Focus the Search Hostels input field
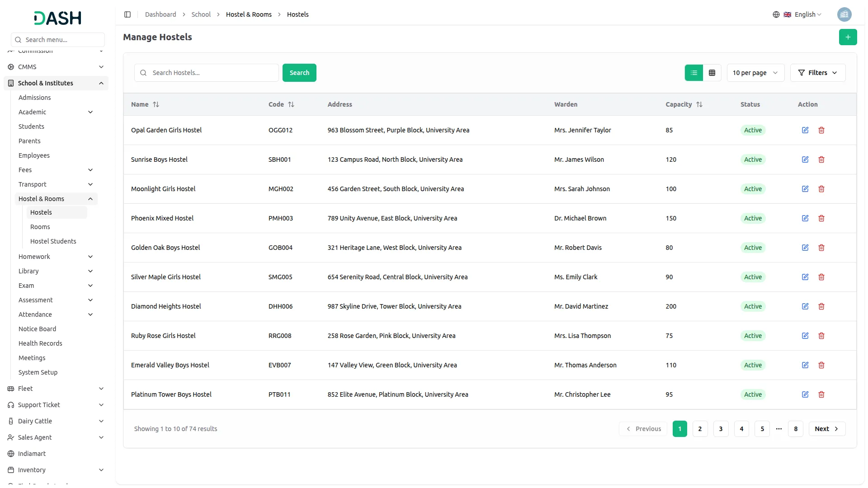This screenshot has height=488, width=868. (x=212, y=73)
